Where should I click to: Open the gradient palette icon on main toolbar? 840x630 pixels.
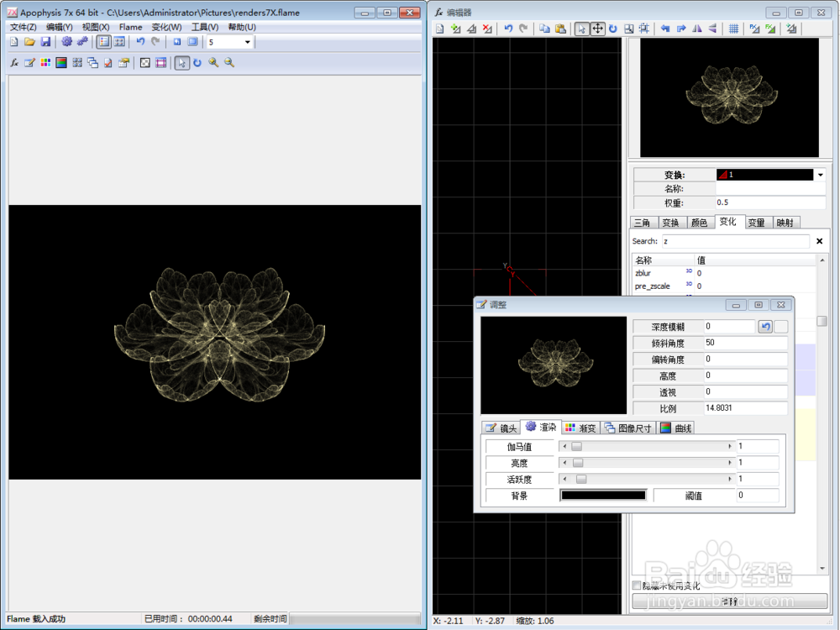pyautogui.click(x=46, y=62)
